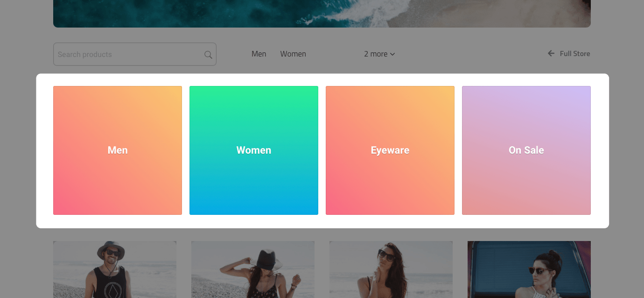Select Women in the navigation bar
This screenshot has height=298, width=644.
click(293, 54)
